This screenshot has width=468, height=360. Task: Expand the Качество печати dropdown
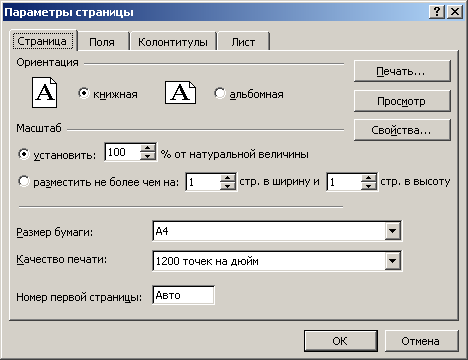click(x=392, y=261)
